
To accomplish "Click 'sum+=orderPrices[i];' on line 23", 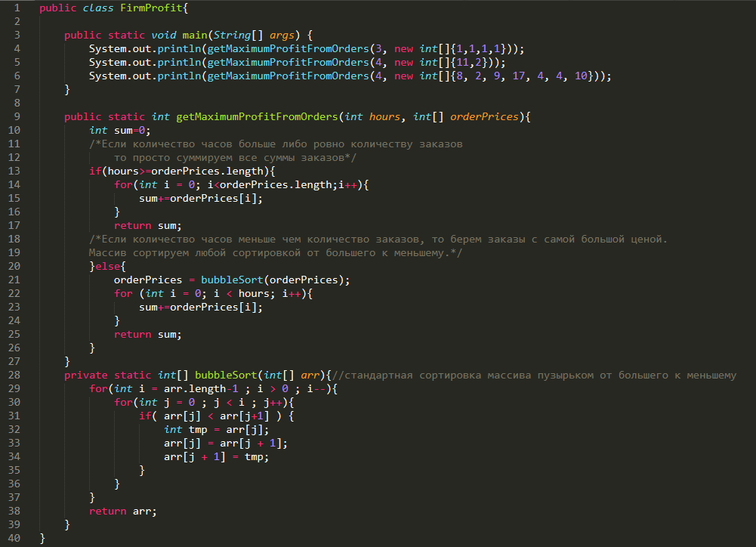I will pos(201,307).
